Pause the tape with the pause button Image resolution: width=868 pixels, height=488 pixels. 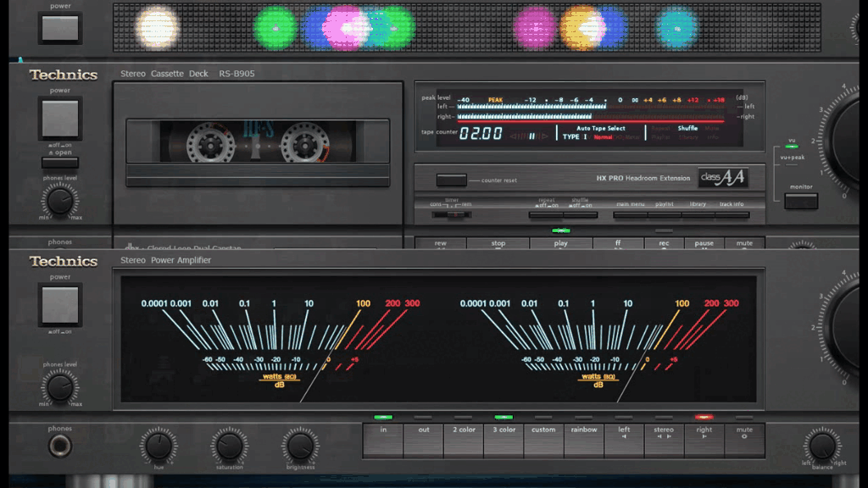(704, 243)
